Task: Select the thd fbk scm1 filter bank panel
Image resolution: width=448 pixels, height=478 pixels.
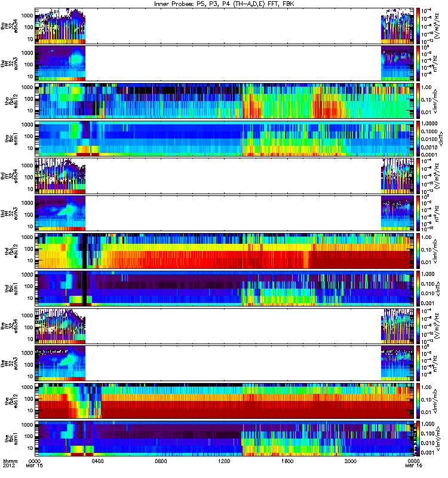Action: (x=225, y=289)
